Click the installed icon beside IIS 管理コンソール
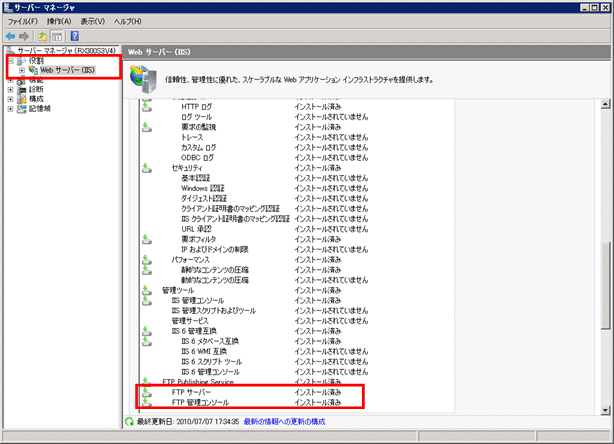Image resolution: width=614 pixels, height=444 pixels. pyautogui.click(x=147, y=300)
